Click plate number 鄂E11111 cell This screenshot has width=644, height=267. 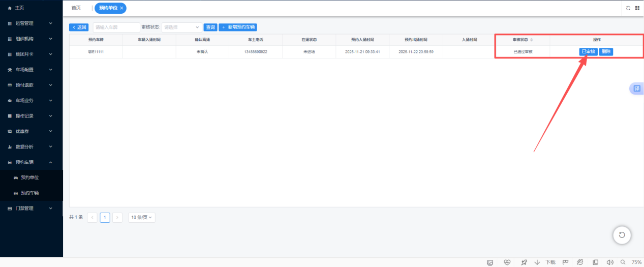pyautogui.click(x=96, y=52)
